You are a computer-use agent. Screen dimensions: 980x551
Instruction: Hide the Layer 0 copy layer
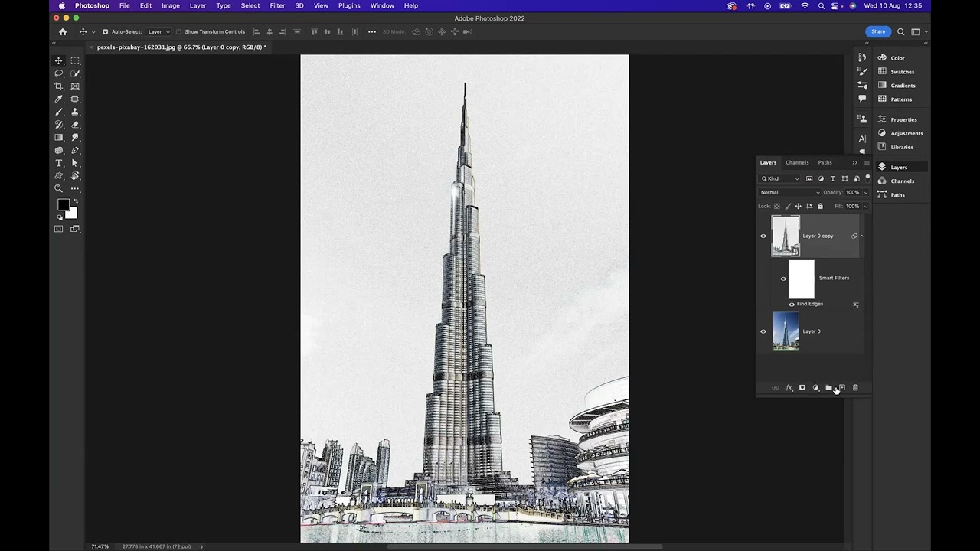pyautogui.click(x=763, y=236)
